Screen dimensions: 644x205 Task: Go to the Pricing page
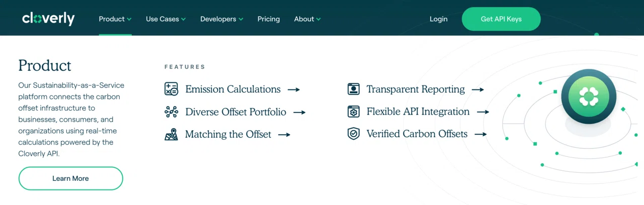tap(269, 19)
